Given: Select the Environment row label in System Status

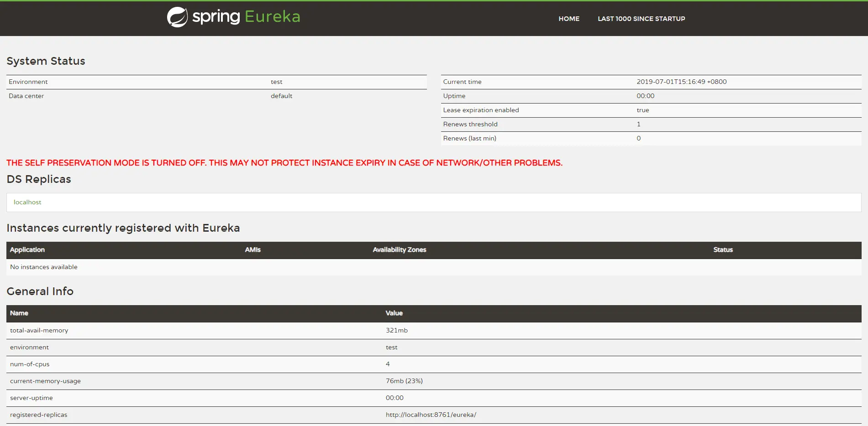Looking at the screenshot, I should coord(28,82).
